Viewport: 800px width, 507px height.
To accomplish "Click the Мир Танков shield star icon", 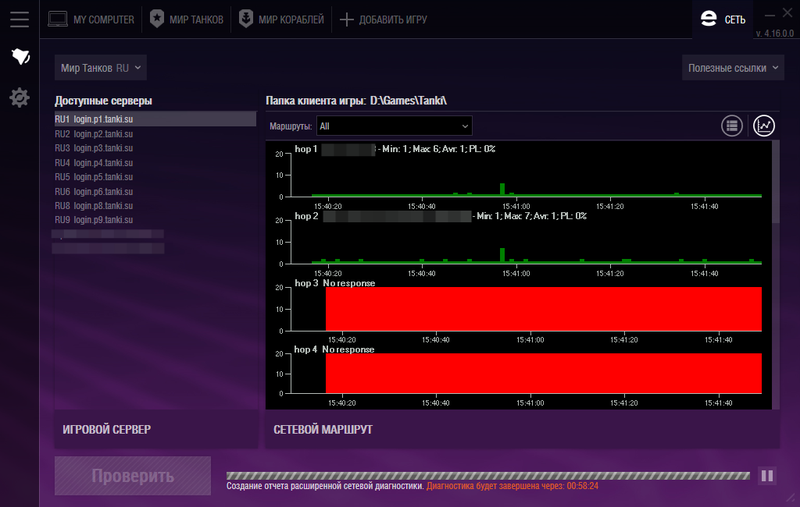I will tap(157, 19).
